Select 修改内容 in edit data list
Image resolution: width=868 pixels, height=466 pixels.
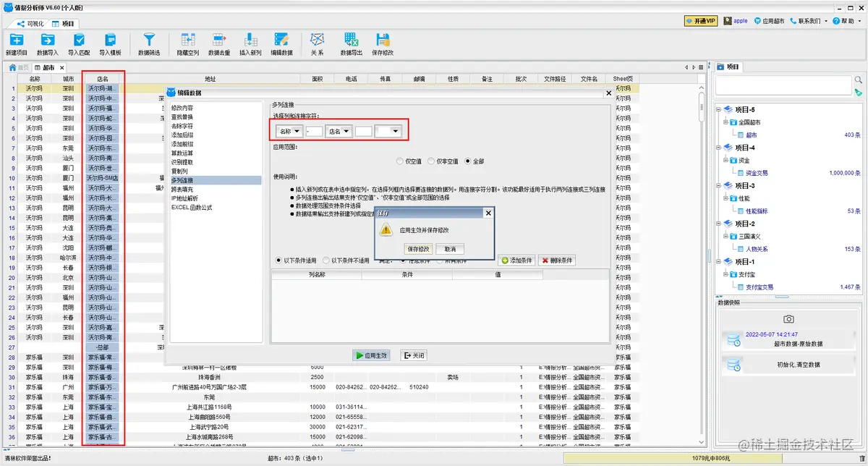tap(182, 108)
